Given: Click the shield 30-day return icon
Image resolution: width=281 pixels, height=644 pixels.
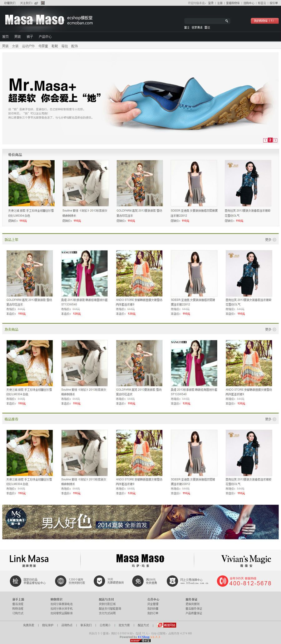Looking at the screenshot, I should 99,581.
